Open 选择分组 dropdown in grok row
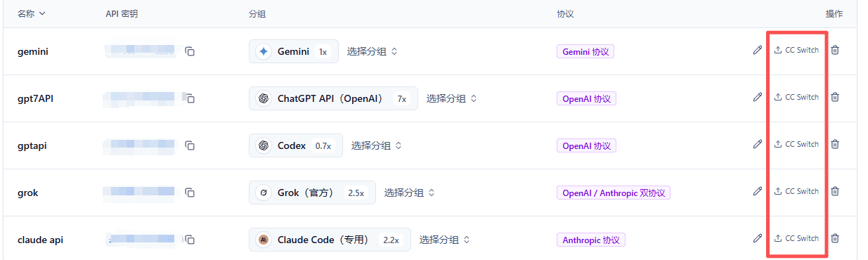 point(410,193)
